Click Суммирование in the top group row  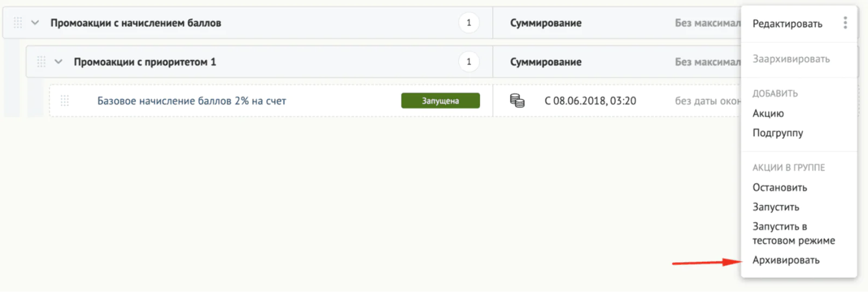[546, 23]
